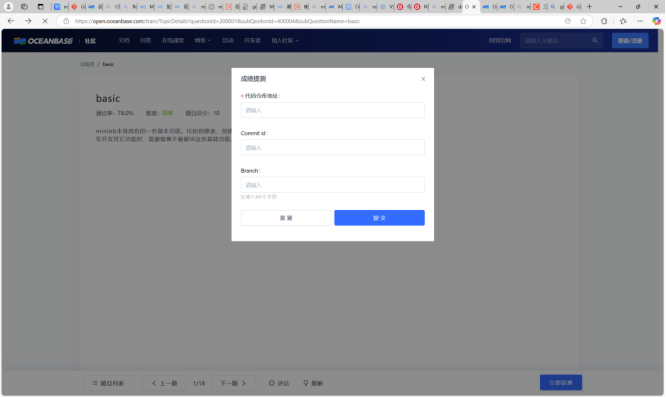Click the magnifier search icon in header
666x397 pixels.
pyautogui.click(x=595, y=41)
